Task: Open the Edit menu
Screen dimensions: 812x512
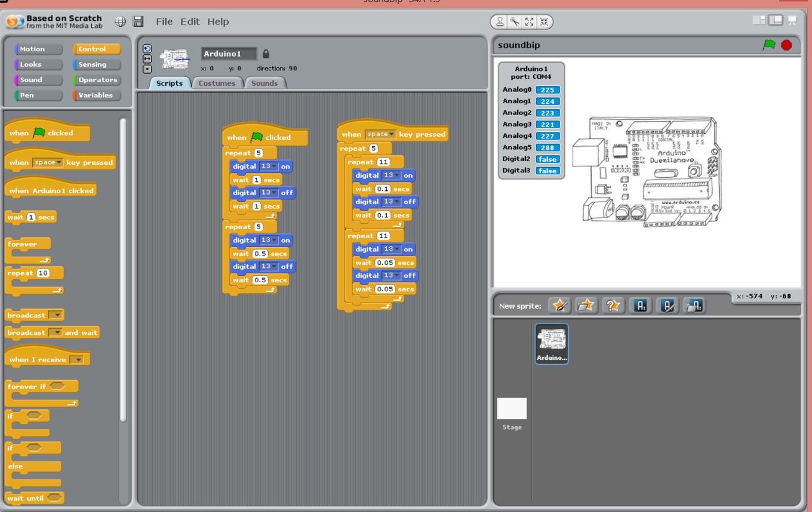Action: click(190, 21)
